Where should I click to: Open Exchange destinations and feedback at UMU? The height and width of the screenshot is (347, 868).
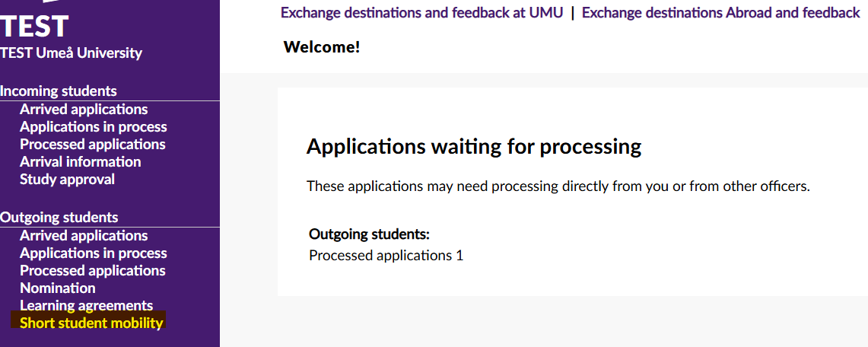point(421,13)
